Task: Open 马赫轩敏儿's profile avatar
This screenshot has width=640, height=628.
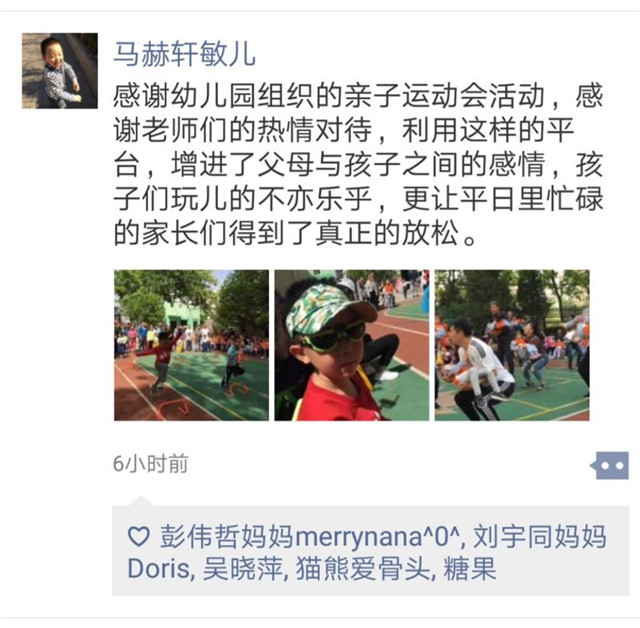Action: (x=60, y=71)
